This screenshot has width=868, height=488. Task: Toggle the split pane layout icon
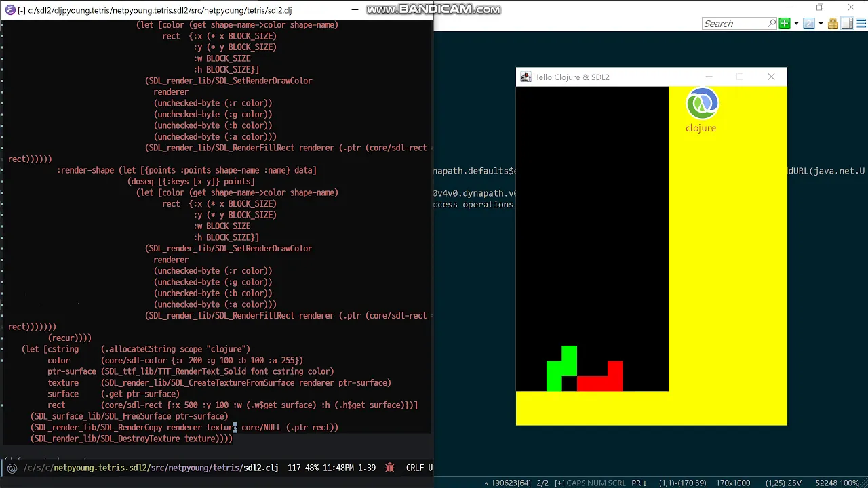tap(847, 24)
